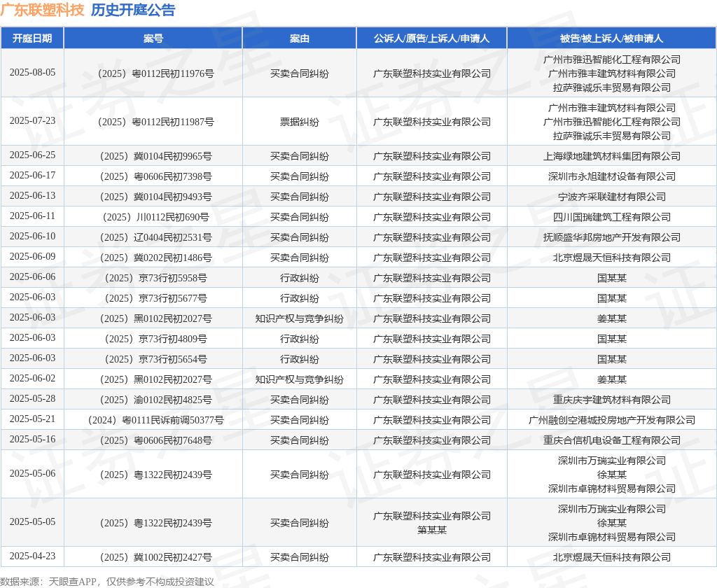Click date cell 2025-06-02

[x=32, y=379]
